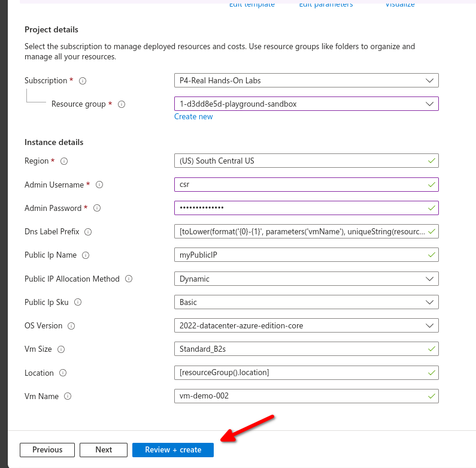Click the Public Ip Sku info icon
The image size is (476, 468).
78,303
